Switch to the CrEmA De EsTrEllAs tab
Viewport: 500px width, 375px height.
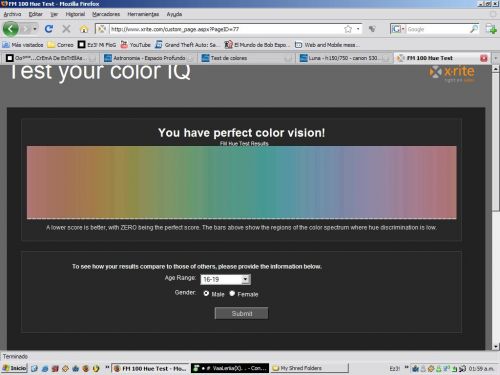click(x=51, y=58)
